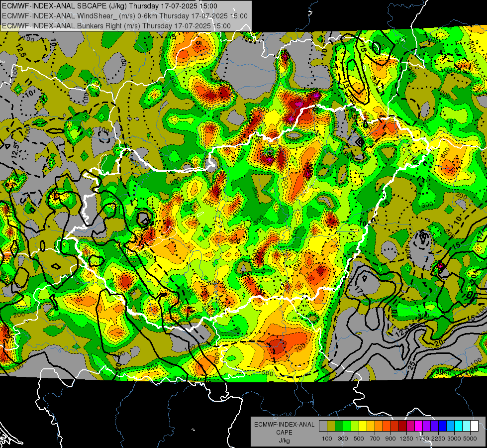This screenshot has width=487, height=448.
Task: Select the pure yellow legend swatch
Action: 363,426
